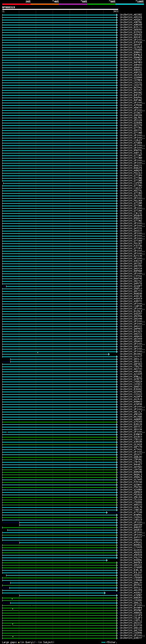Click the purple ~60% identity color segment
The image size is (146, 644).
73,4
